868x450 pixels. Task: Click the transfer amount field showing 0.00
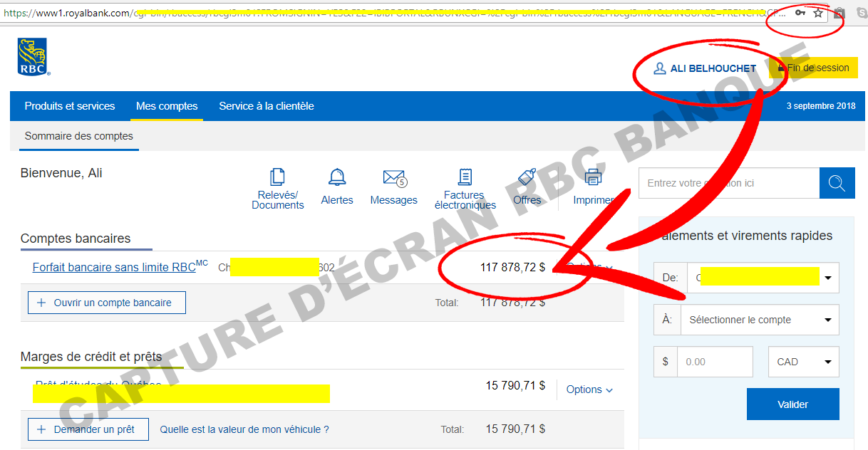click(715, 362)
